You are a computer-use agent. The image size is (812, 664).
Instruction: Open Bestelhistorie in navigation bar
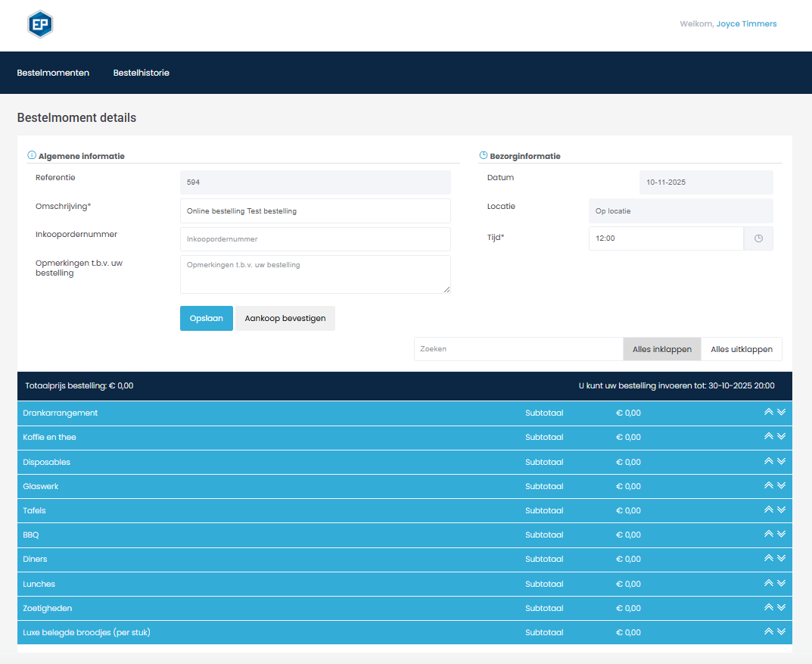pos(142,73)
